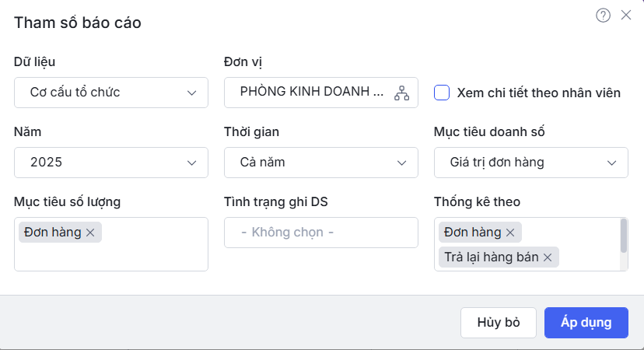Viewport: 644px width, 350px height.
Task: Close the Tham số báo cáo dialog
Action: coord(626,15)
